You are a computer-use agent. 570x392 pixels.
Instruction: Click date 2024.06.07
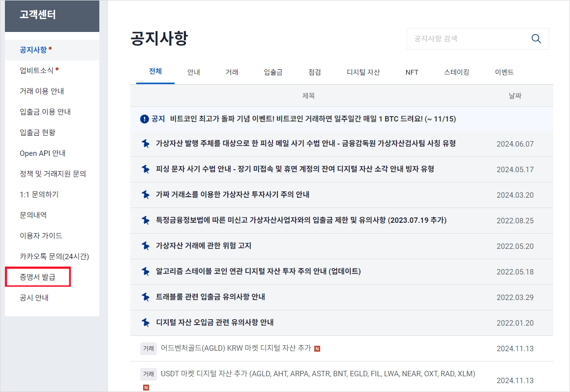click(x=515, y=144)
